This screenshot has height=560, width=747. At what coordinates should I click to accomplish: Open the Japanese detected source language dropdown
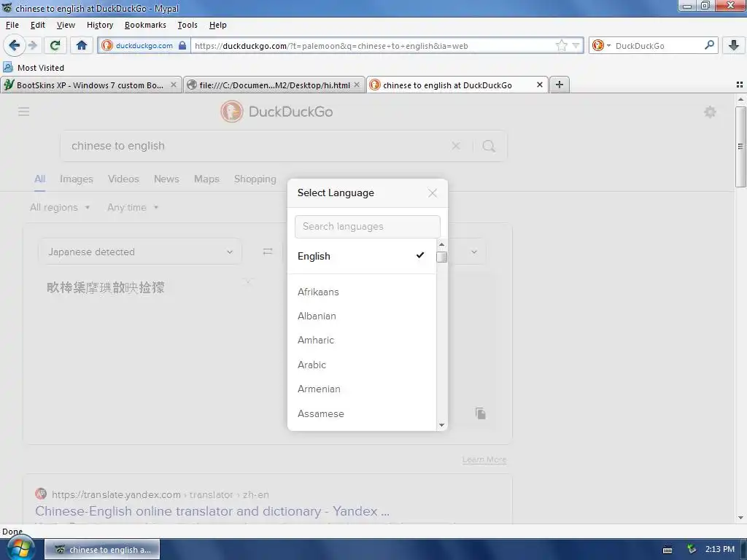pyautogui.click(x=140, y=252)
